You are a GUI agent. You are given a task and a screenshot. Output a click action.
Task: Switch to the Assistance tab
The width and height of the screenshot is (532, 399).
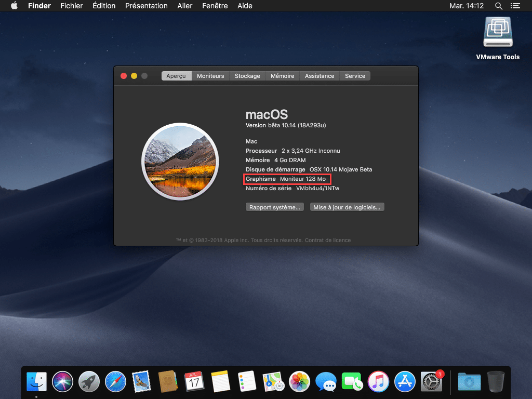pyautogui.click(x=320, y=76)
